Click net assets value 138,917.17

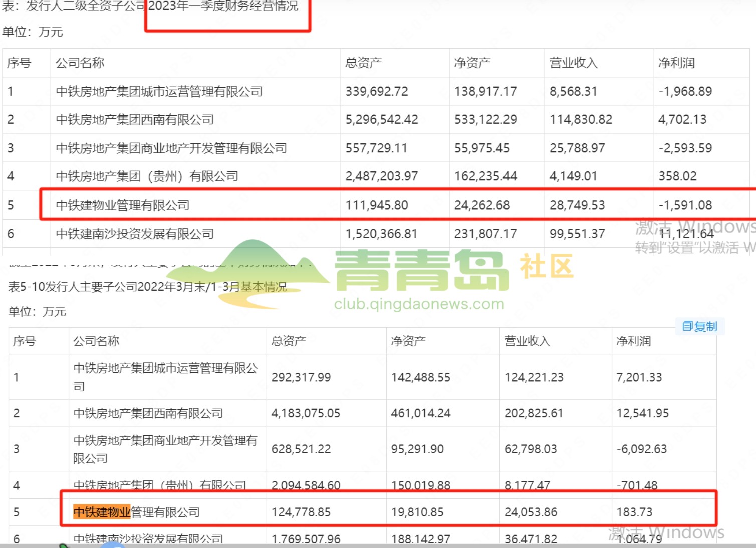click(x=485, y=92)
